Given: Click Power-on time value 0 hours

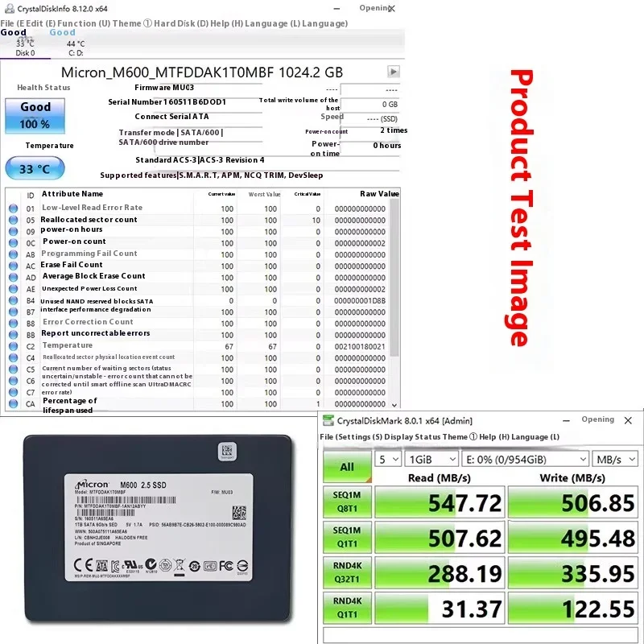Looking at the screenshot, I should pos(387,146).
